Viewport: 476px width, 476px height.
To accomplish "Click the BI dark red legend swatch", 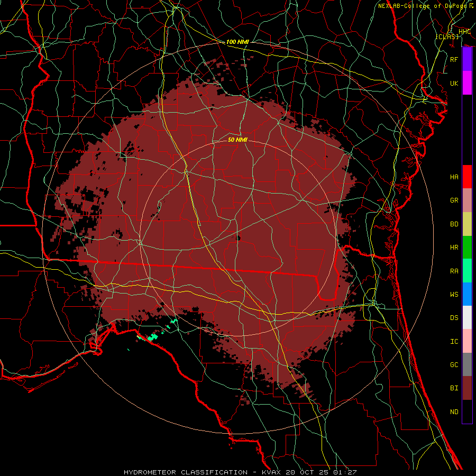I will click(x=467, y=388).
